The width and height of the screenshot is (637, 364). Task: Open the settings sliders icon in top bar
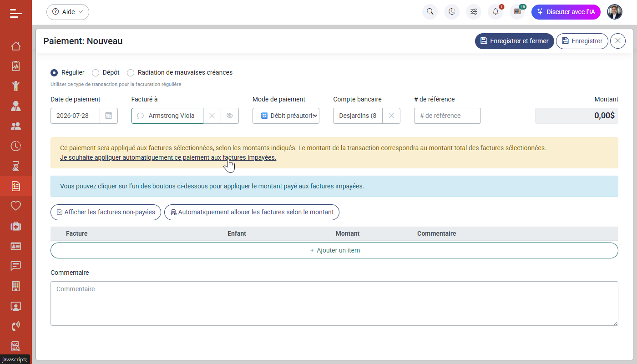point(474,12)
